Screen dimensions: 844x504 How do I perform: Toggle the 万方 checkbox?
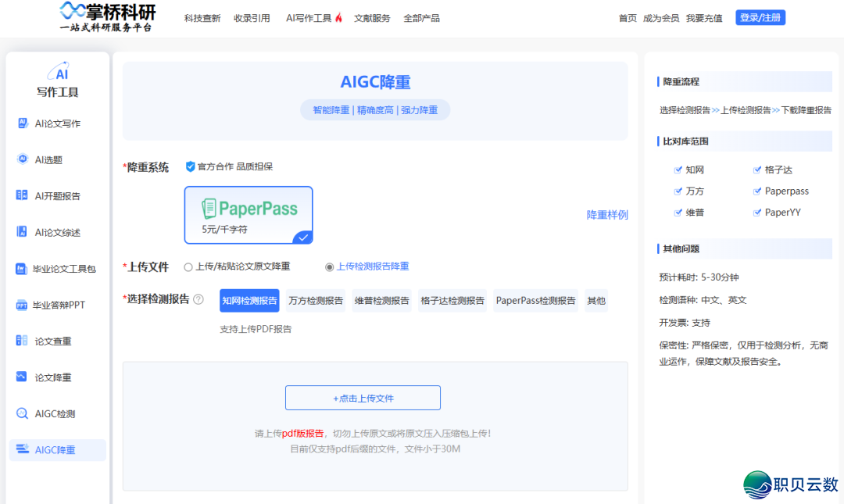tap(678, 191)
